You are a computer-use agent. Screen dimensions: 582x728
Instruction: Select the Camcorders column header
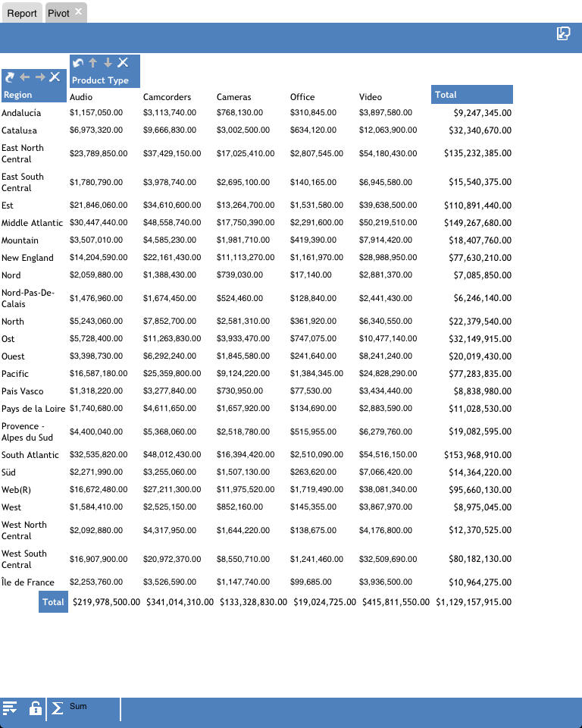point(167,97)
